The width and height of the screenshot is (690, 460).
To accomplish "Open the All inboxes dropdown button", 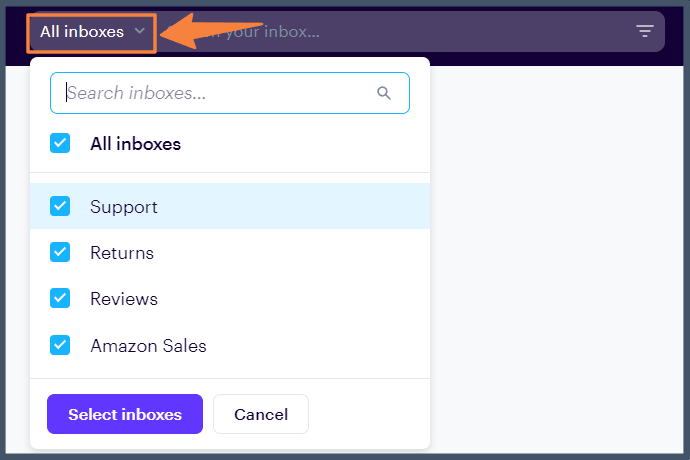I will [92, 32].
